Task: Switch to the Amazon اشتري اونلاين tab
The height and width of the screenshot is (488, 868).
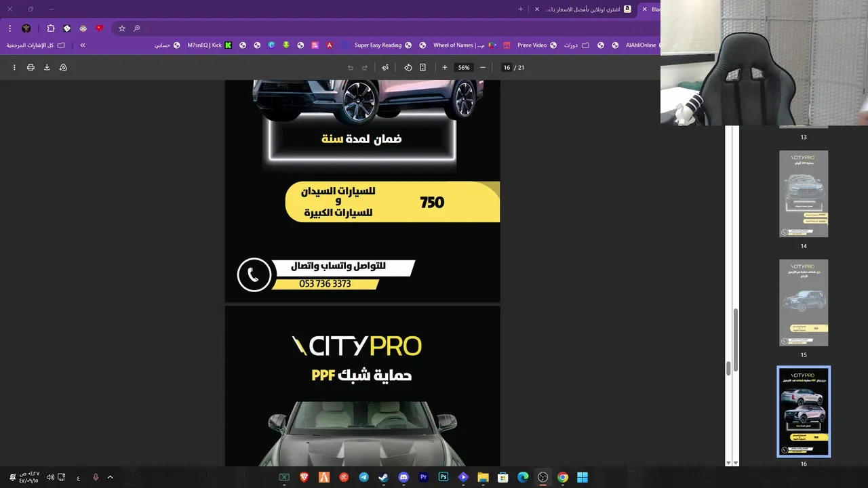Action: (x=587, y=9)
